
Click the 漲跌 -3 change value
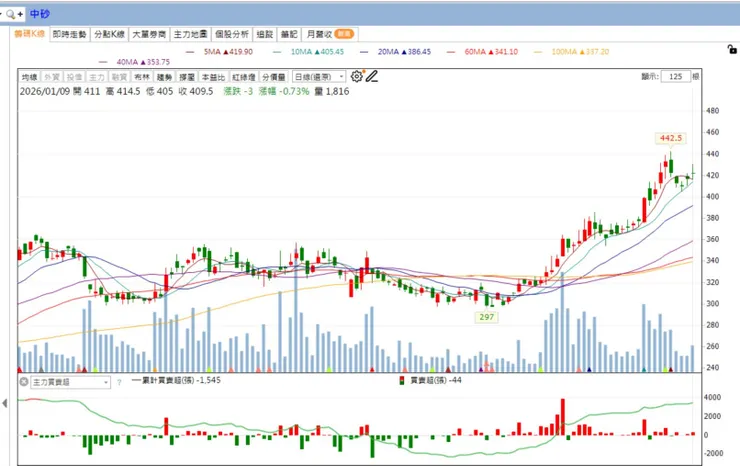(x=238, y=91)
